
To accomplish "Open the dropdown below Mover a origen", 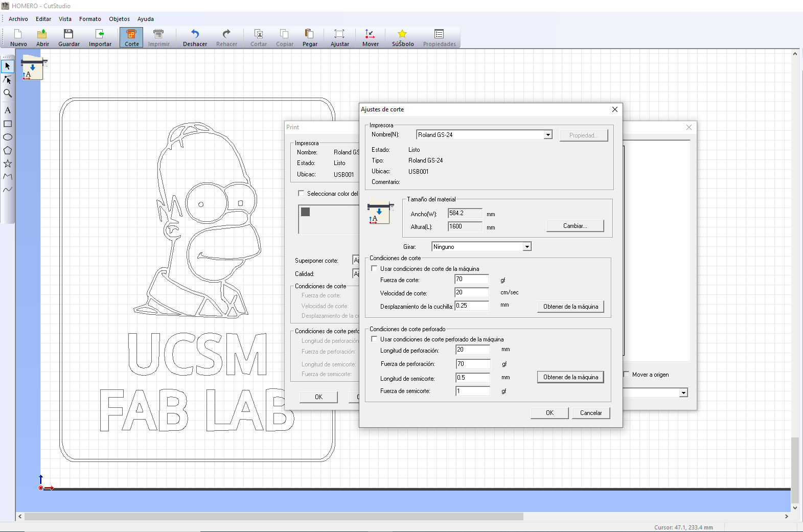I will coord(683,392).
